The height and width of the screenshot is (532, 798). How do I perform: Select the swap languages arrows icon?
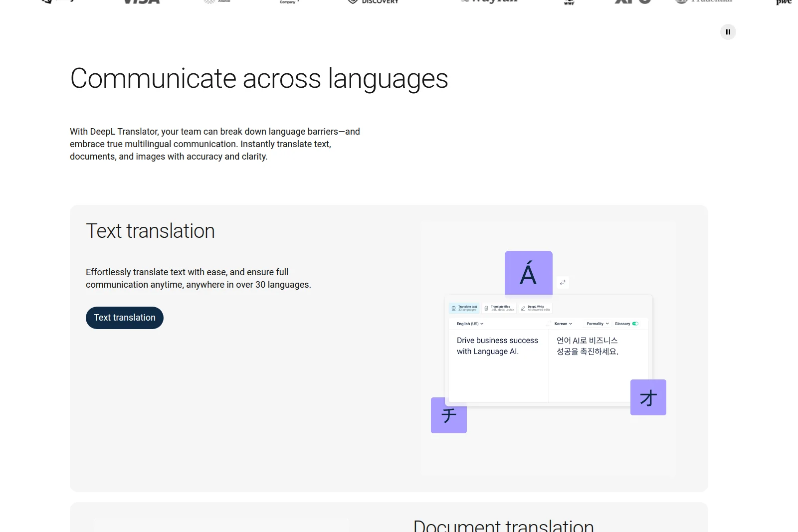(563, 282)
